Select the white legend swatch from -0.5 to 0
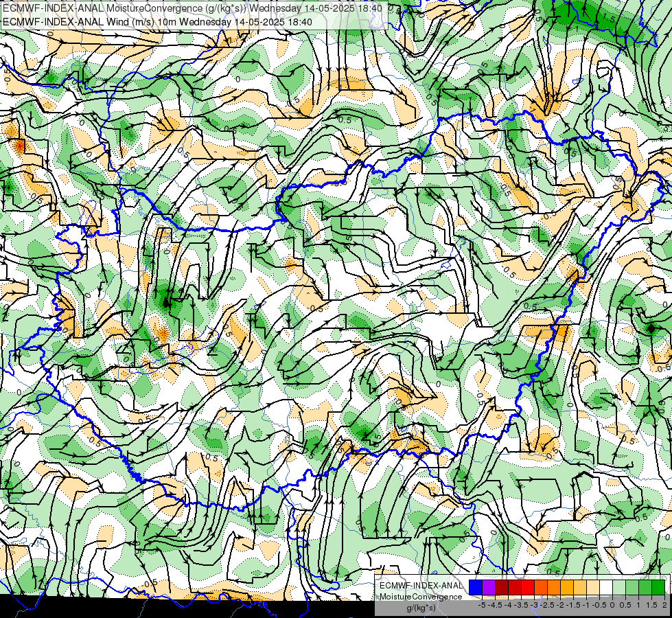672x618 pixels. point(606,588)
